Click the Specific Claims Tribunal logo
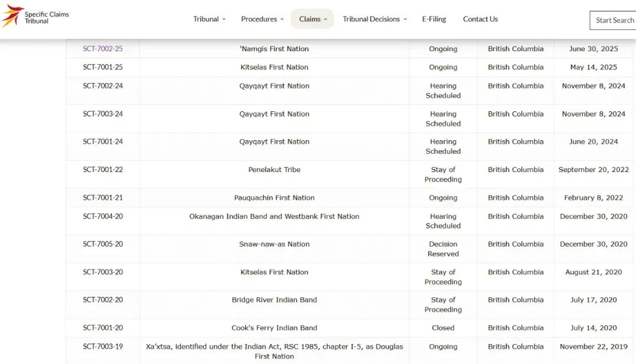 35,17
